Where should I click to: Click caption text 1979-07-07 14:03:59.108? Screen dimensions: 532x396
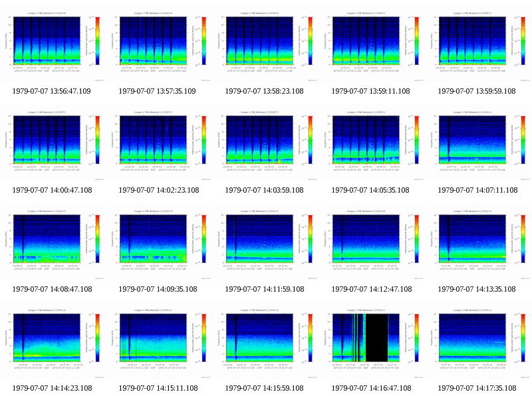[x=264, y=190]
